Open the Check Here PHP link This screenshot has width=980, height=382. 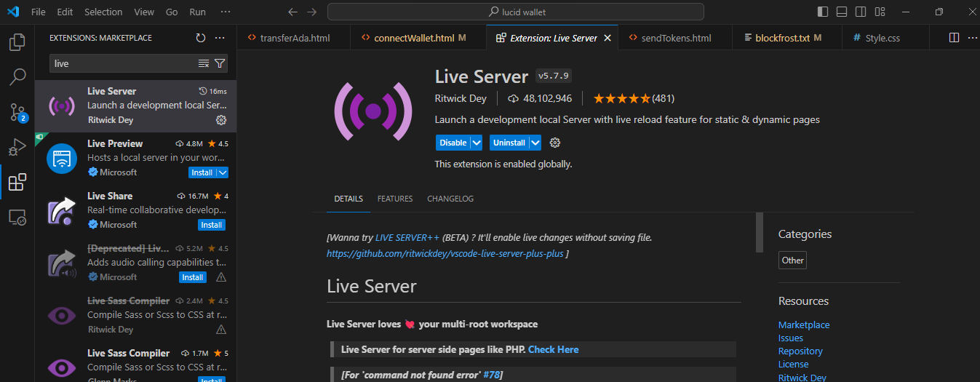point(554,349)
